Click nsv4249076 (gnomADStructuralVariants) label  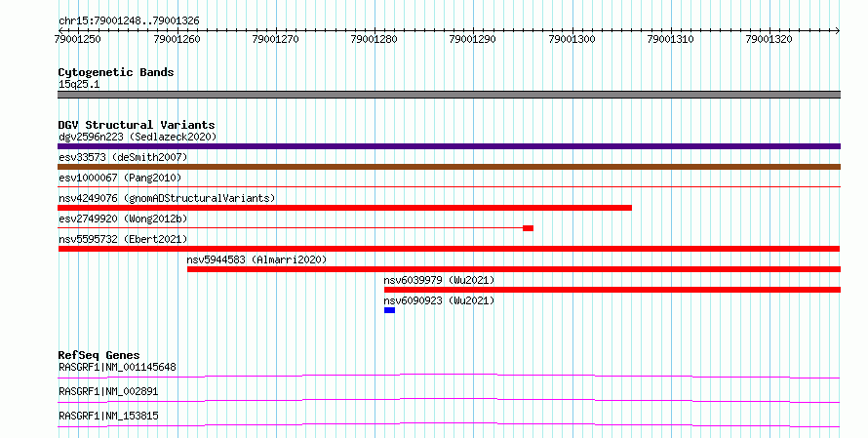pyautogui.click(x=167, y=198)
